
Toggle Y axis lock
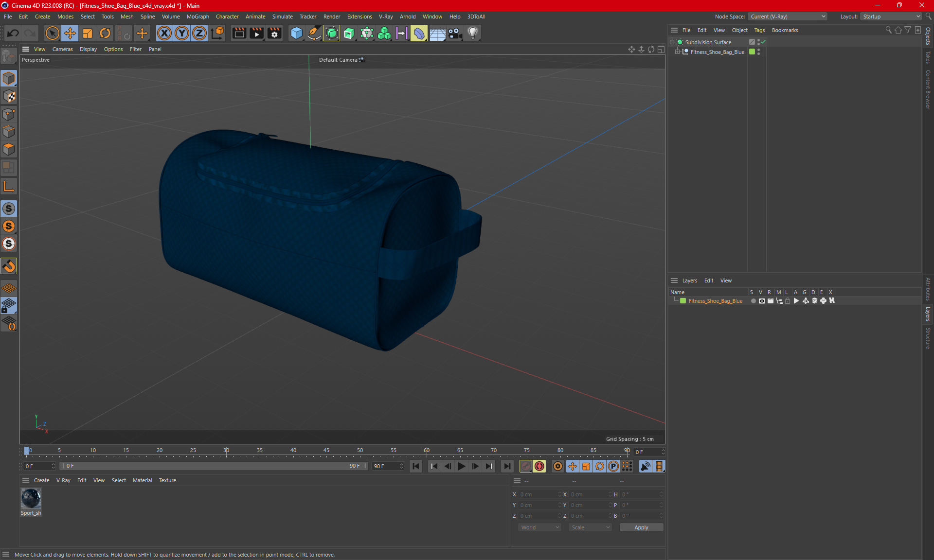click(182, 33)
